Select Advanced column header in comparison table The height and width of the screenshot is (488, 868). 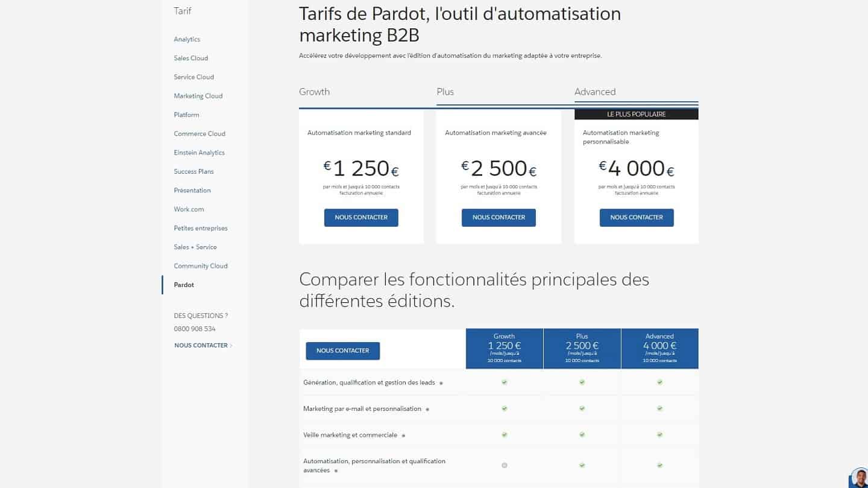point(660,349)
